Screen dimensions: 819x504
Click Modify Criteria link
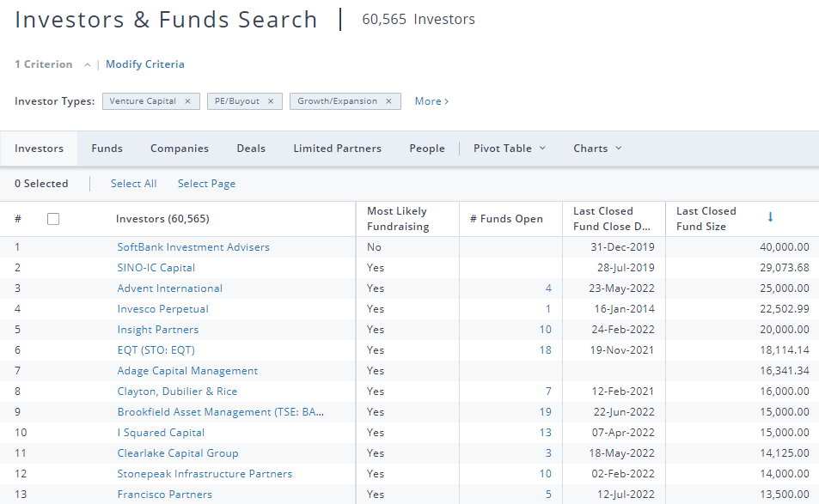145,64
